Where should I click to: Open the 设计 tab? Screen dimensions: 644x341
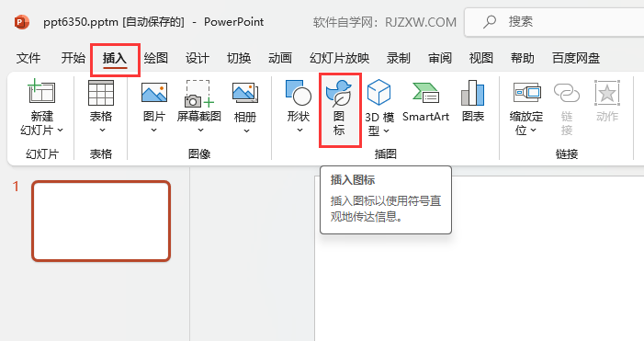click(x=198, y=58)
